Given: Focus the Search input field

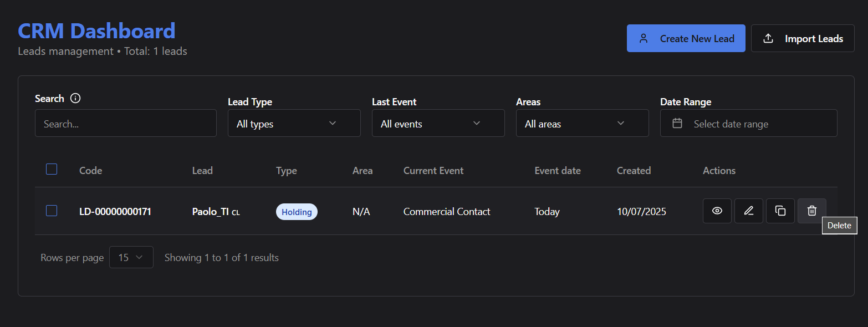Looking at the screenshot, I should pyautogui.click(x=125, y=124).
